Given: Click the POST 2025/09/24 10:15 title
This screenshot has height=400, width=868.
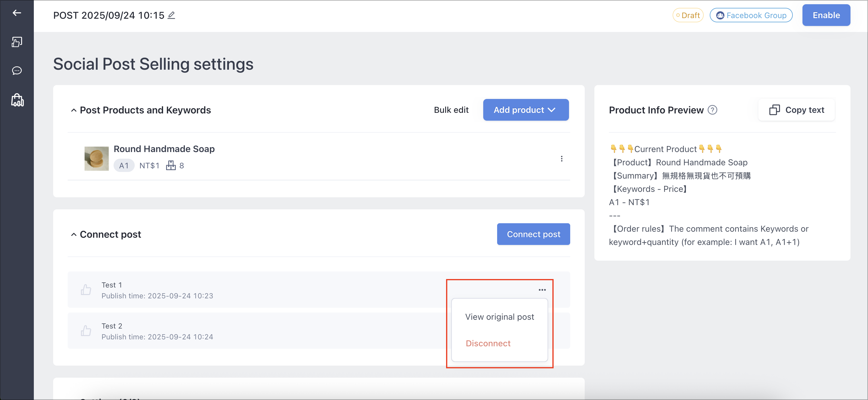Looking at the screenshot, I should 109,15.
